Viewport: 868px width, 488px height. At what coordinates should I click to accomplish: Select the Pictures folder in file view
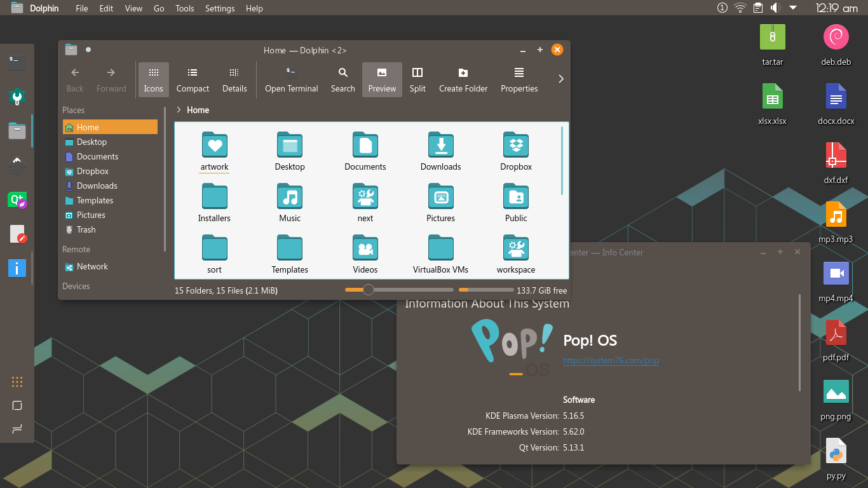pos(441,203)
